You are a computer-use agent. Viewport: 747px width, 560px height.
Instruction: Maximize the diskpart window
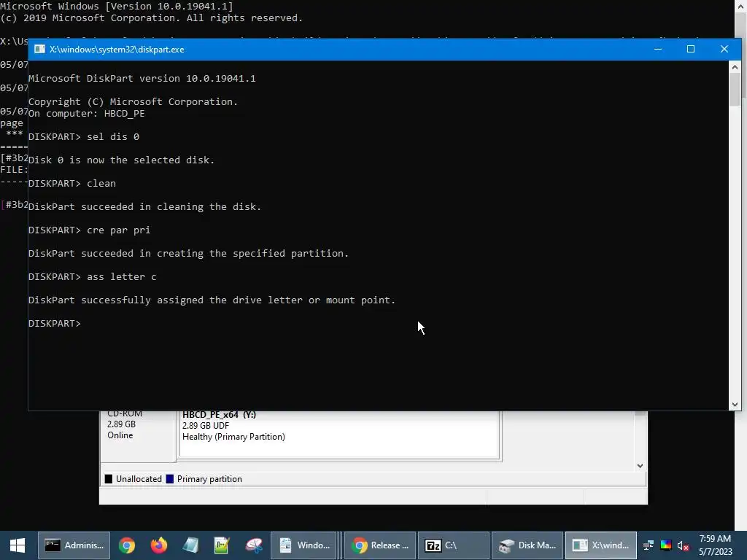[691, 49]
